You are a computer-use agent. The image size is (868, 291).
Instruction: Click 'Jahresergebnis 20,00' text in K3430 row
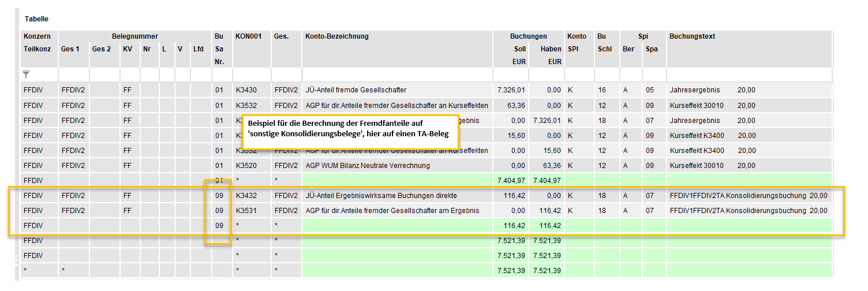pyautogui.click(x=712, y=90)
